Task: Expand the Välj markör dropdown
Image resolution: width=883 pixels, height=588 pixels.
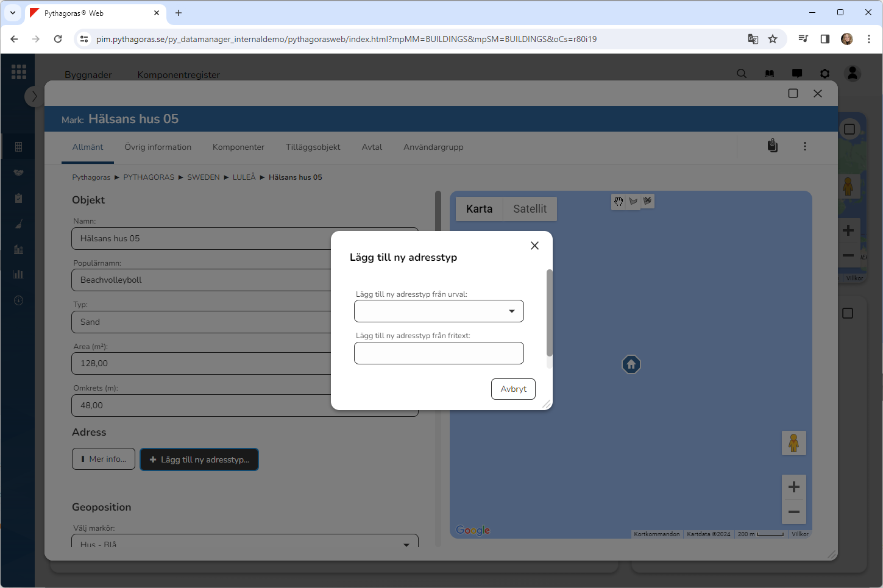Action: tap(245, 542)
